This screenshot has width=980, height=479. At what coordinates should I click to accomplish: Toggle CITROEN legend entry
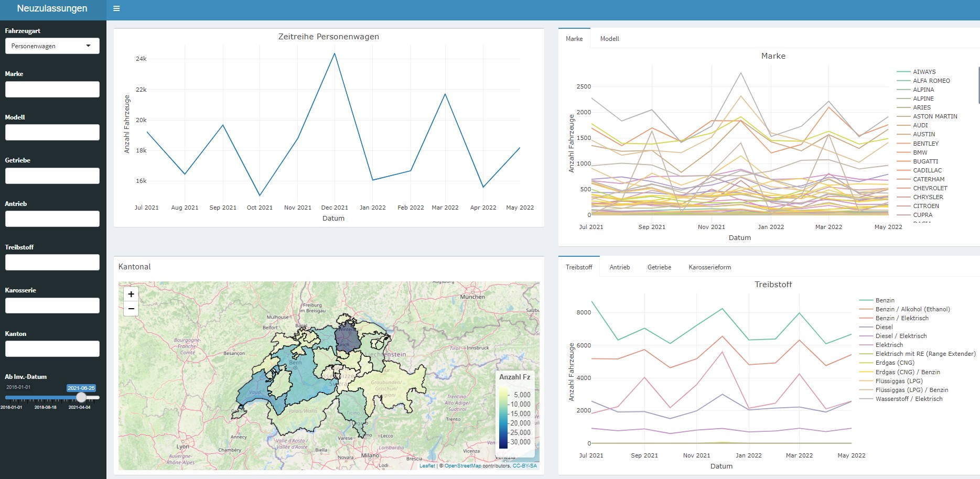pos(925,206)
